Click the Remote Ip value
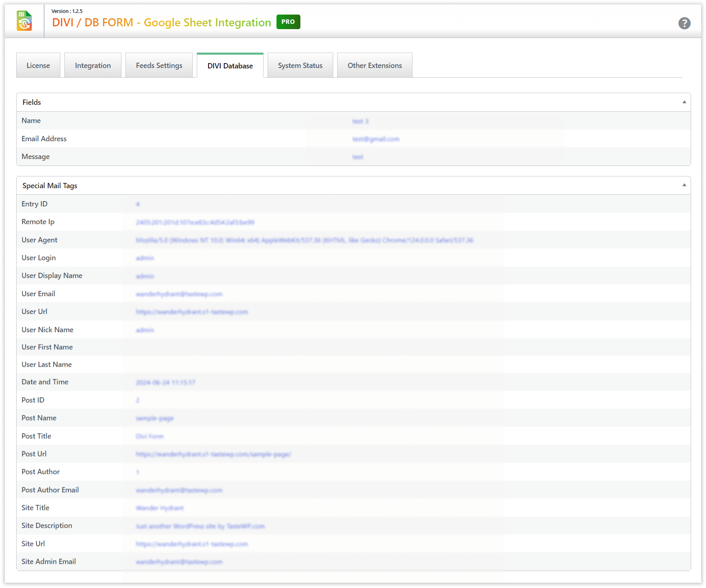706x588 pixels. pos(195,223)
